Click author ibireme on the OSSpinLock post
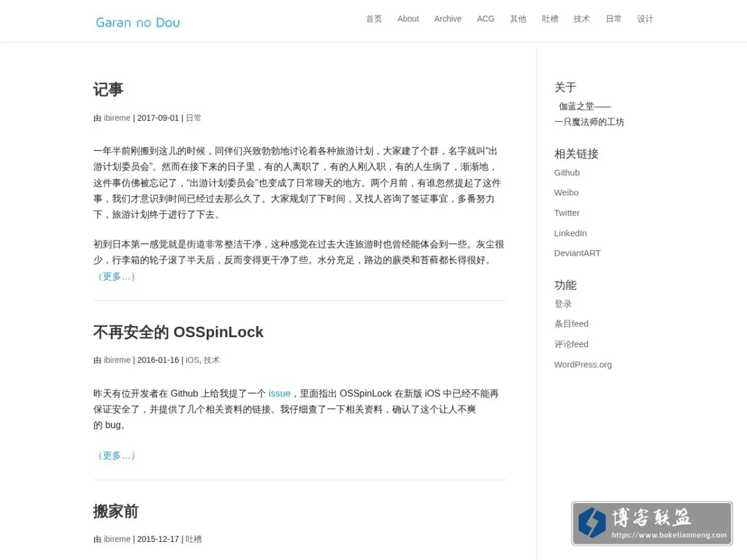Screen dimensions: 747x560 (117, 360)
